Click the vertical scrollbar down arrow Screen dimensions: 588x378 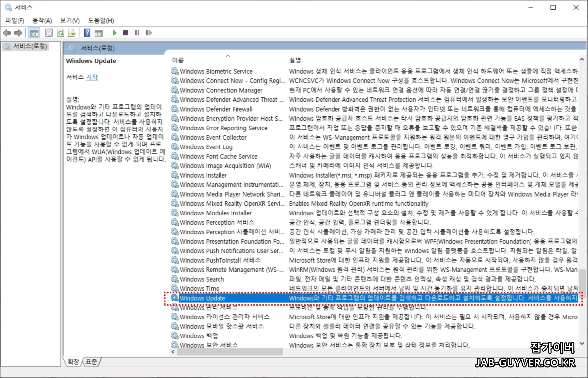tap(582, 344)
